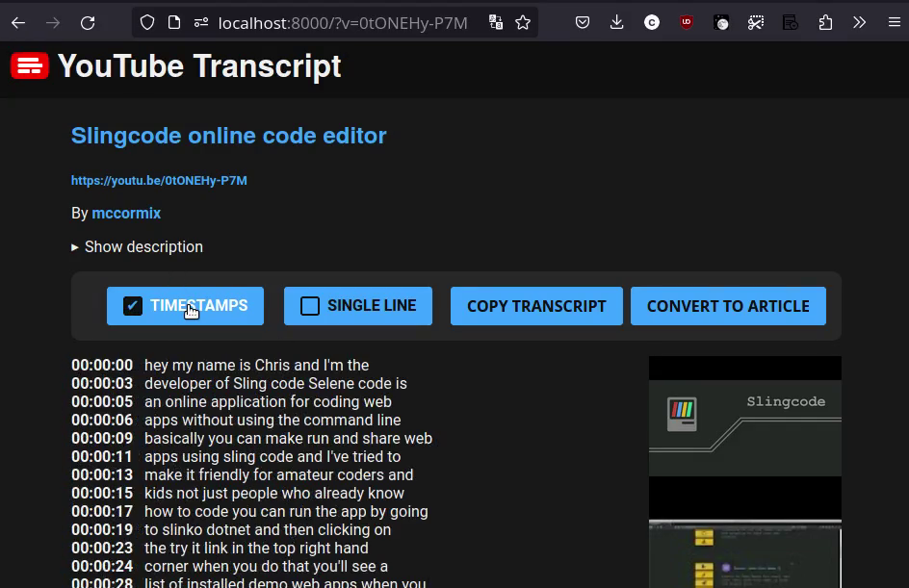Click the red YouTube Transcript logo icon
Viewport: 909px width, 588px height.
(30, 65)
